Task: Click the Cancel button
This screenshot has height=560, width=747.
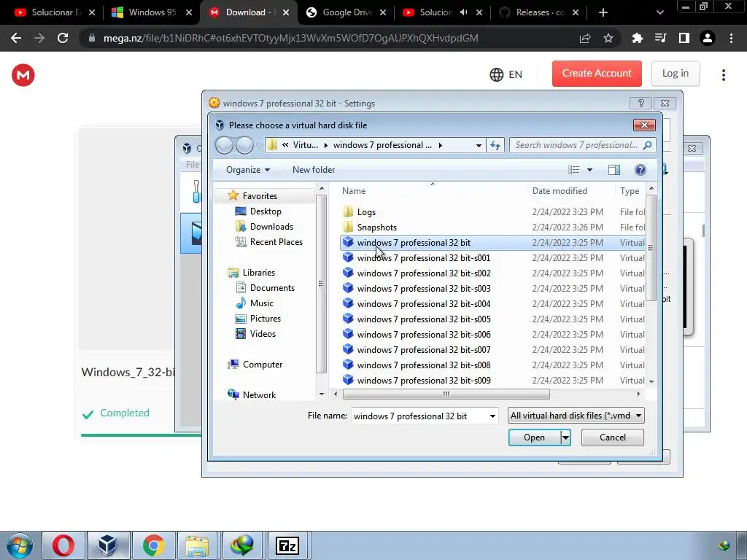Action: 612,437
